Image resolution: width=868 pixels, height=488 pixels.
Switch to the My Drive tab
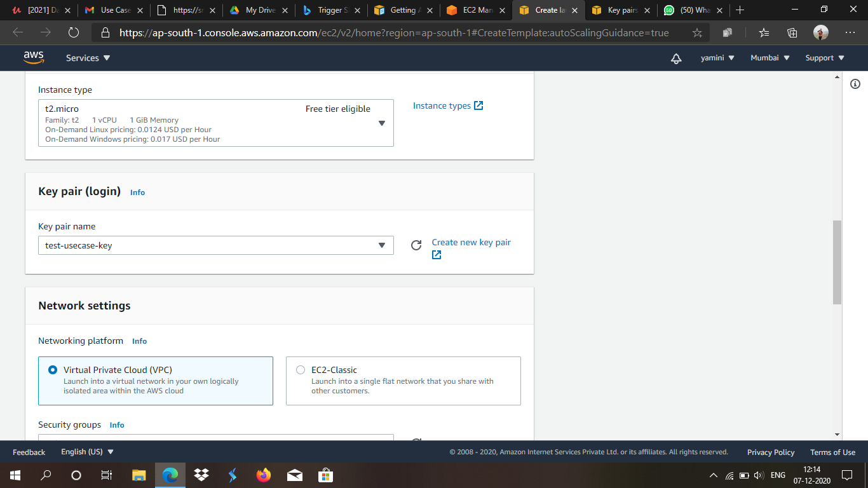click(x=259, y=10)
